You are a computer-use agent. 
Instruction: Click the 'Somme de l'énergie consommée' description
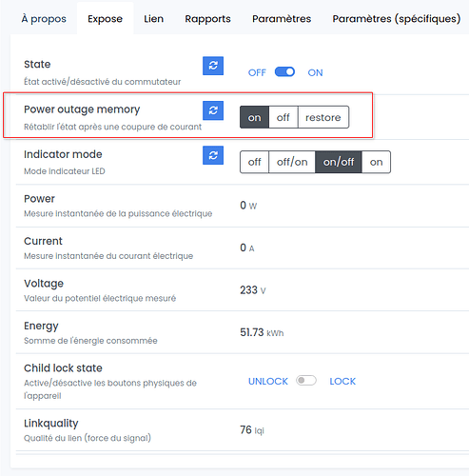90,341
